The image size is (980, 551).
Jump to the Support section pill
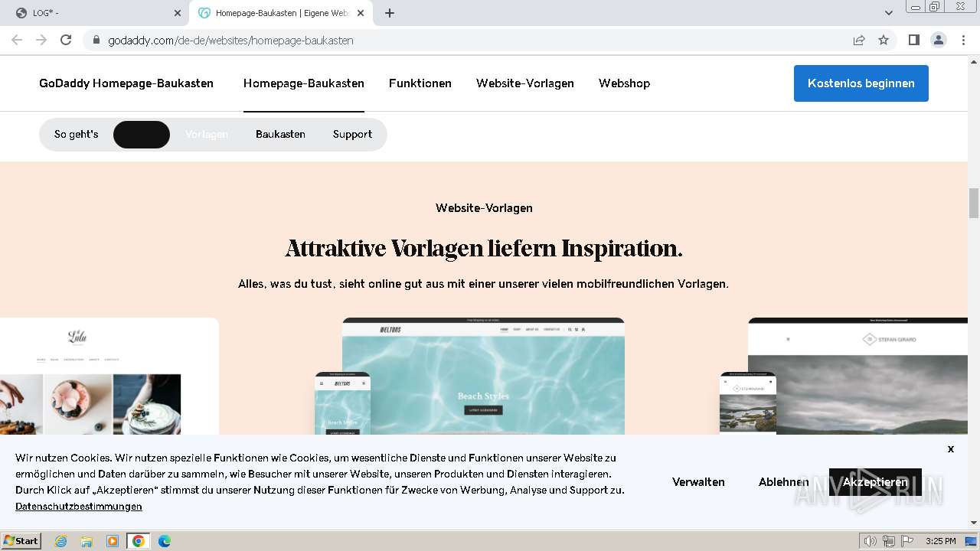352,135
